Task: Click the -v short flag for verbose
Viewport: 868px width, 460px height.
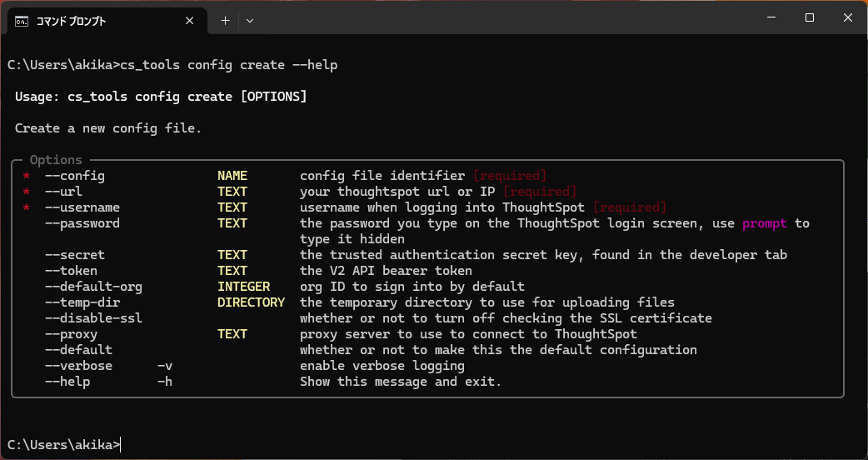Action: (164, 366)
